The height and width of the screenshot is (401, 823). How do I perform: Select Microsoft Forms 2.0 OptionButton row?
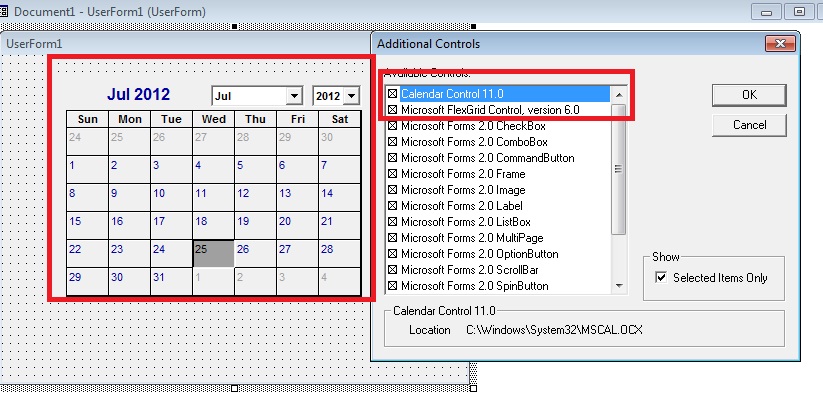click(x=499, y=254)
